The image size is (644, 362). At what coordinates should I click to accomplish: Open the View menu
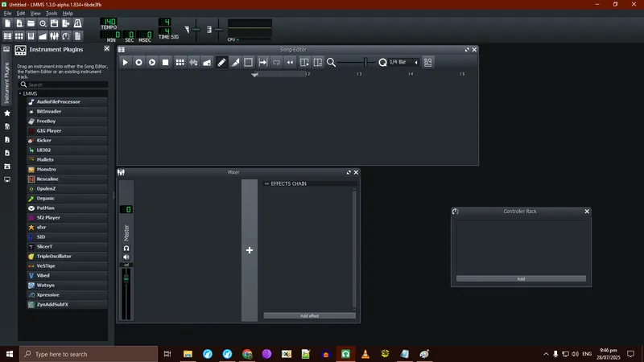pyautogui.click(x=35, y=14)
